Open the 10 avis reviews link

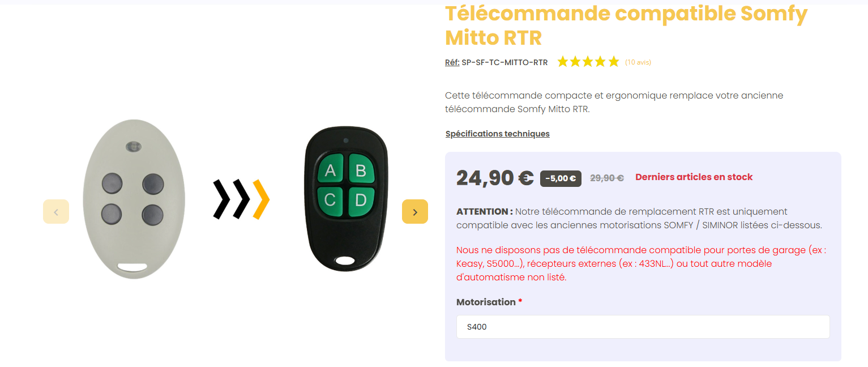pos(638,62)
